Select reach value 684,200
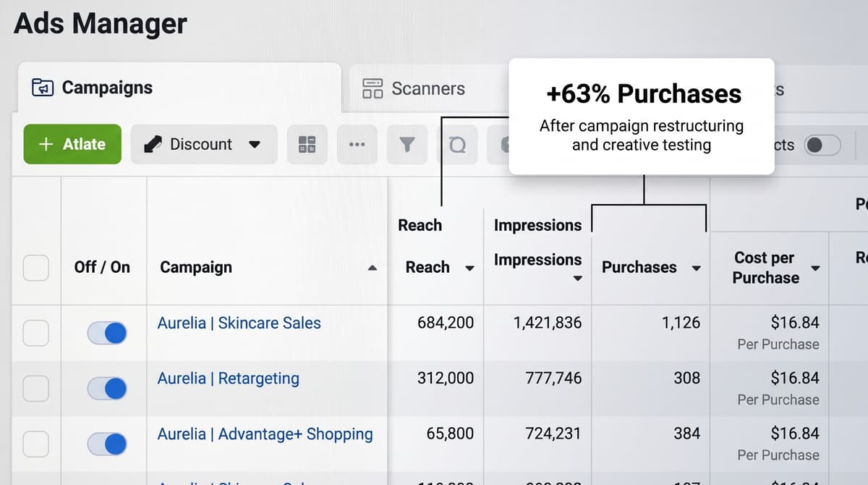This screenshot has width=868, height=485. pos(446,323)
